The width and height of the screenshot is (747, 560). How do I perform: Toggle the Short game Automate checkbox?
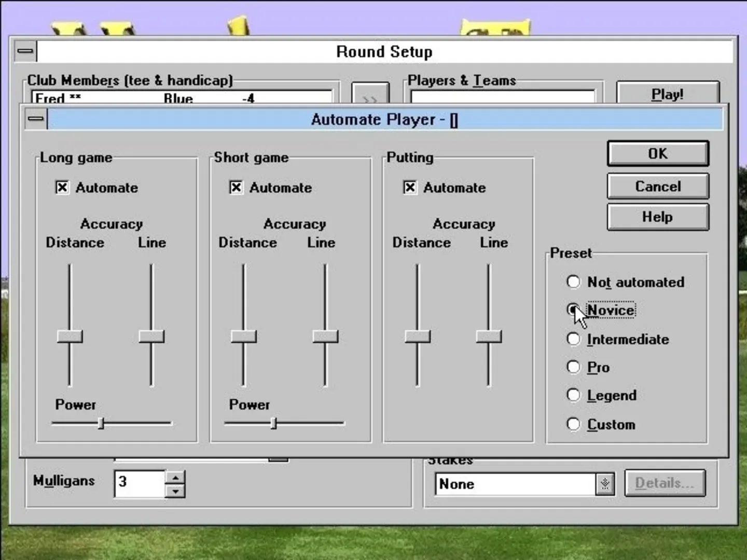pyautogui.click(x=236, y=187)
